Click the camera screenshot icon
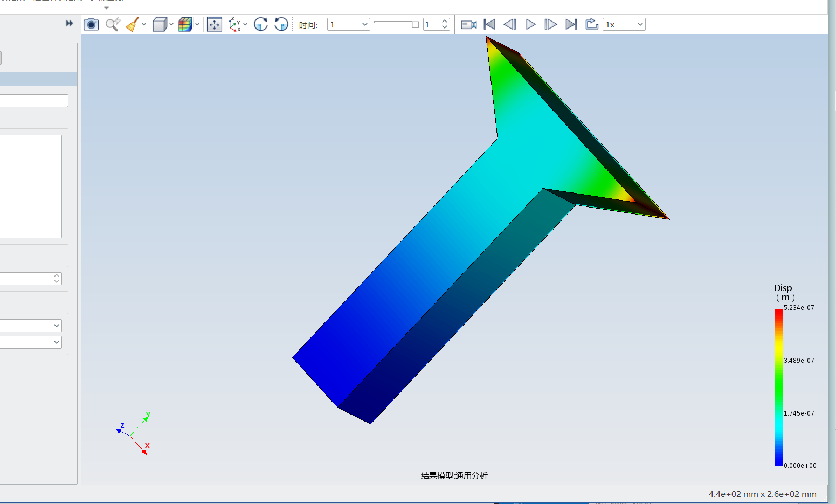The height and width of the screenshot is (504, 836). [x=91, y=24]
